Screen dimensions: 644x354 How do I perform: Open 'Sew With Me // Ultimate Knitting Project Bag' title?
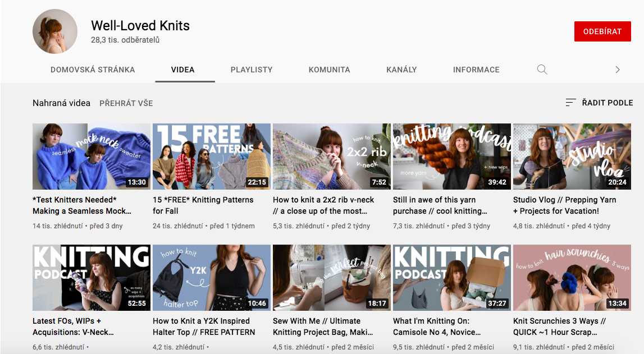[323, 327]
